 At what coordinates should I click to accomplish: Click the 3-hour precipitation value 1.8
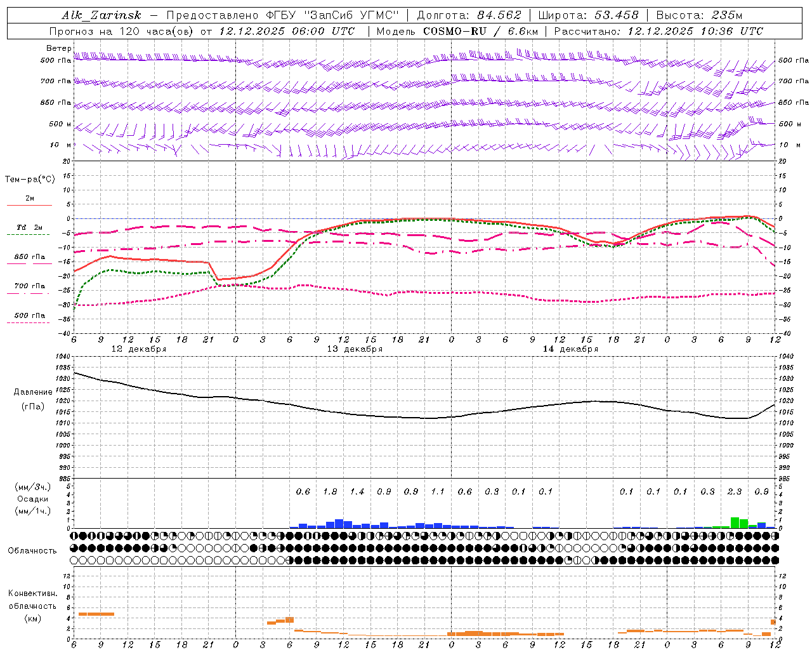330,491
